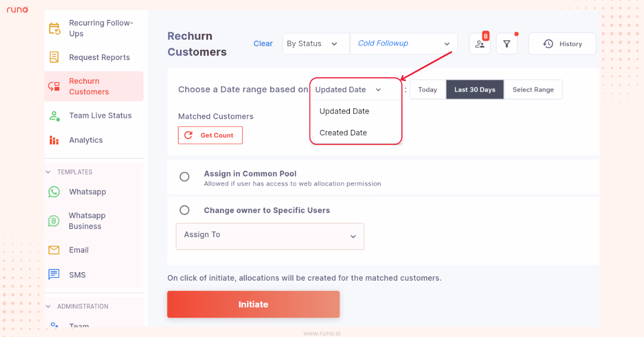Click the Clear link to reset filters

point(263,43)
